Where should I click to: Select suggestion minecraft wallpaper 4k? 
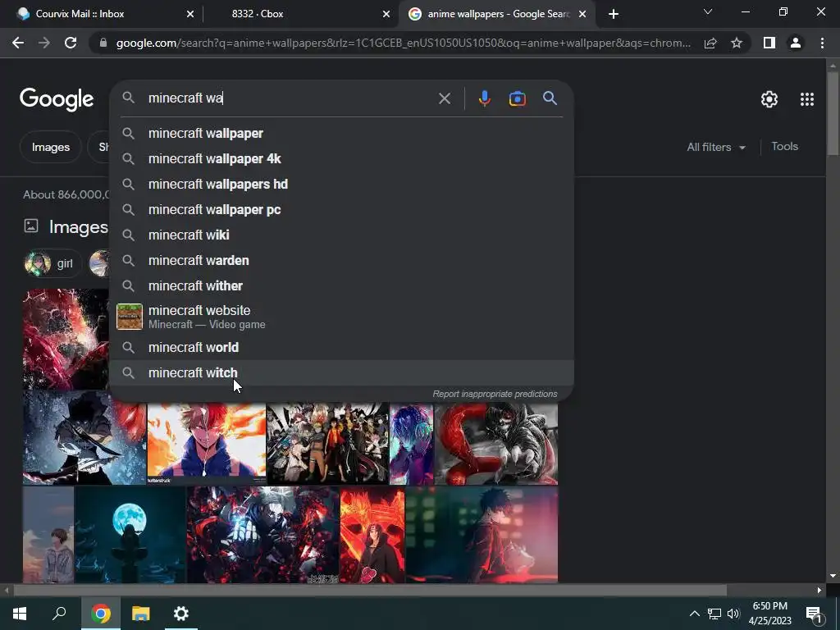341,158
